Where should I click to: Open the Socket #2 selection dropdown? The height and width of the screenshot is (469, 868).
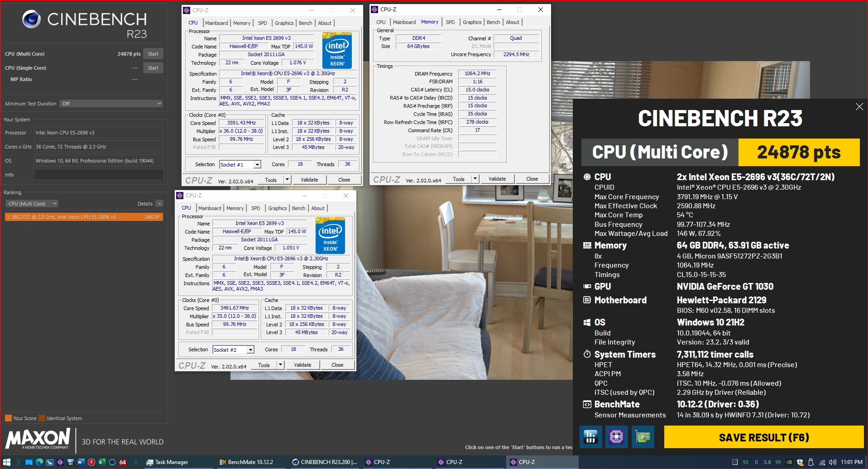click(x=250, y=350)
